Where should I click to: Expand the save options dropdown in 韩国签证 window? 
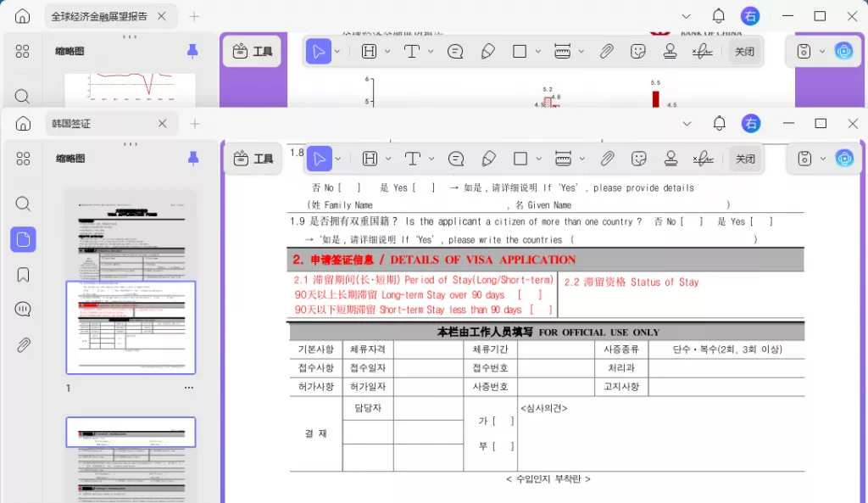(x=822, y=159)
